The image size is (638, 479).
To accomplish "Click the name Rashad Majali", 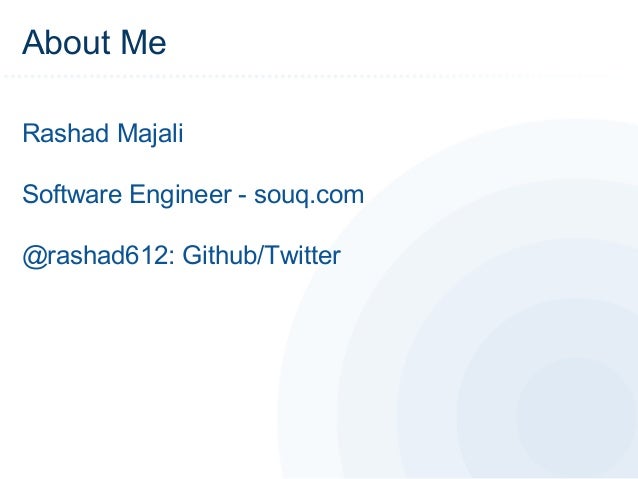I will [103, 133].
